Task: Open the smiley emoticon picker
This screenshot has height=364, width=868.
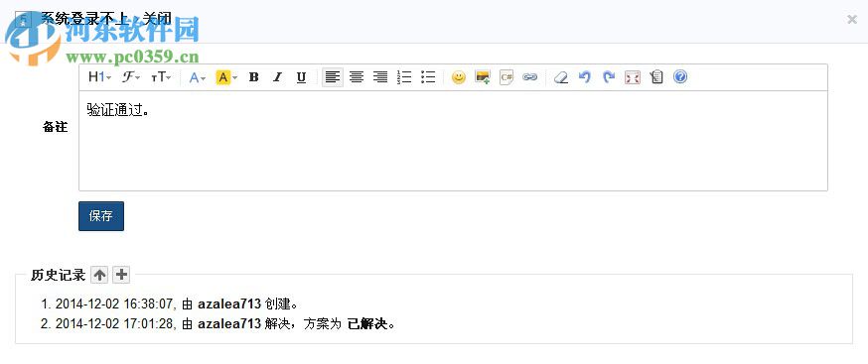Action: click(459, 77)
